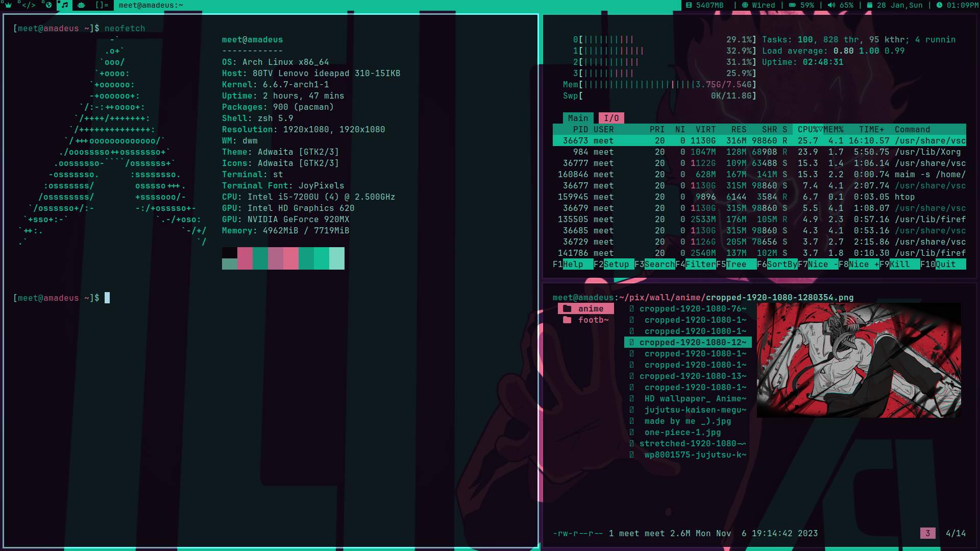Click the clock icon beside 01:09PM
Screen dimensions: 980x551
tap(939, 5)
